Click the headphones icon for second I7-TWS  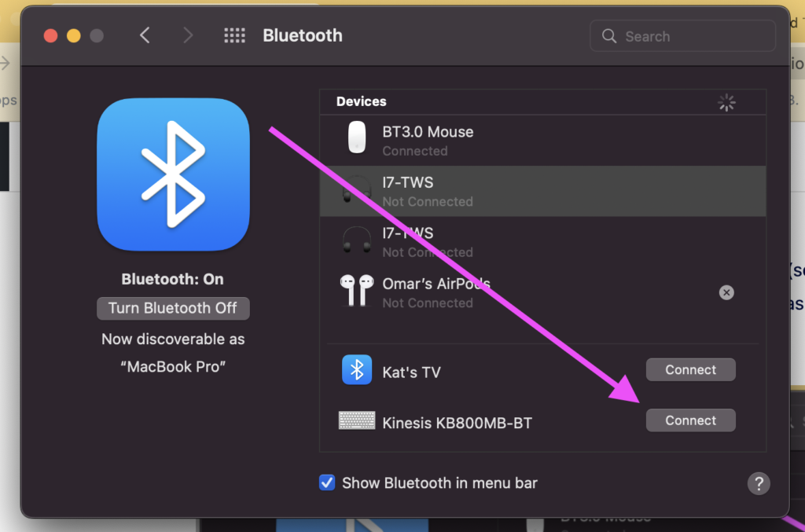357,241
